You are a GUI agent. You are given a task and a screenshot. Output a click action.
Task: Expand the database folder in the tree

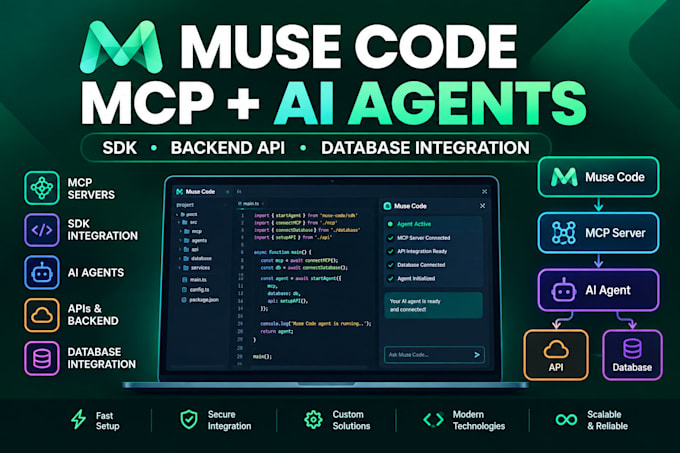pos(196,258)
